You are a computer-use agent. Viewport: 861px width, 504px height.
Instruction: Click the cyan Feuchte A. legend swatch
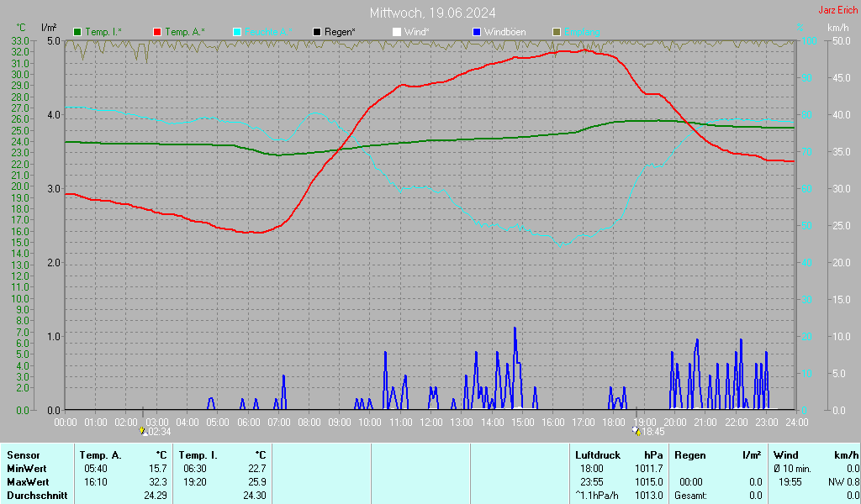237,32
